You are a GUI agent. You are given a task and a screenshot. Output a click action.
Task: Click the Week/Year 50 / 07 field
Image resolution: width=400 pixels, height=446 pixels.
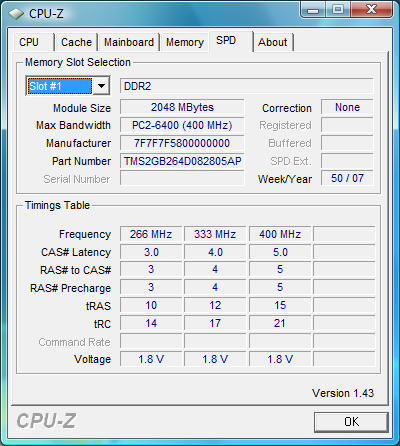[347, 178]
